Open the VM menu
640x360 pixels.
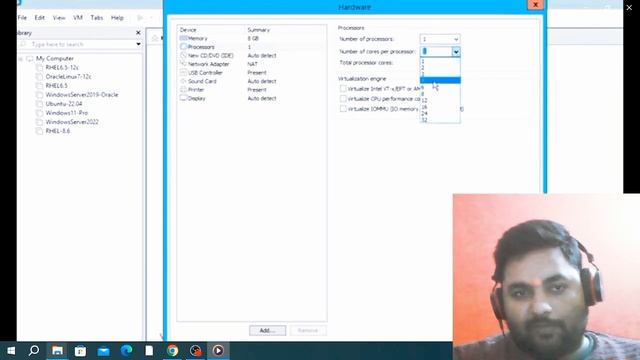(78, 18)
